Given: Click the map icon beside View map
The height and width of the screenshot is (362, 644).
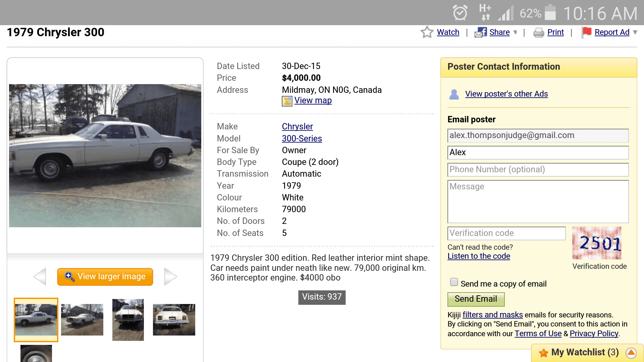Looking at the screenshot, I should tap(287, 101).
